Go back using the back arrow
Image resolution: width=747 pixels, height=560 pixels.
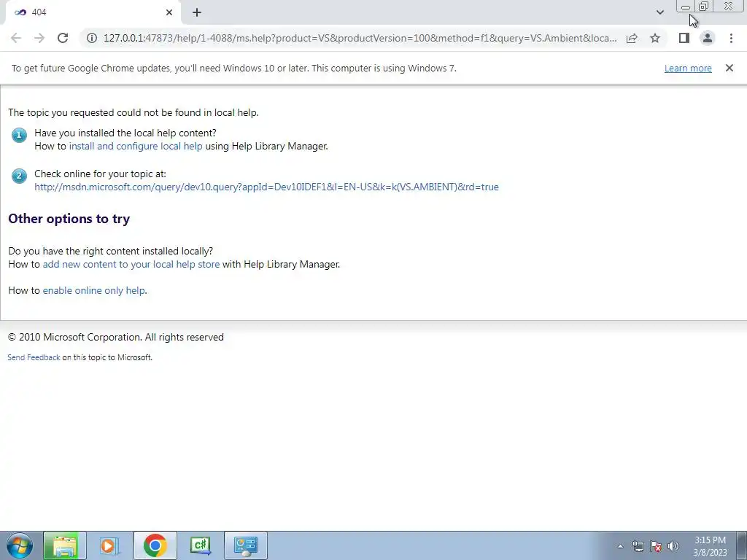16,38
